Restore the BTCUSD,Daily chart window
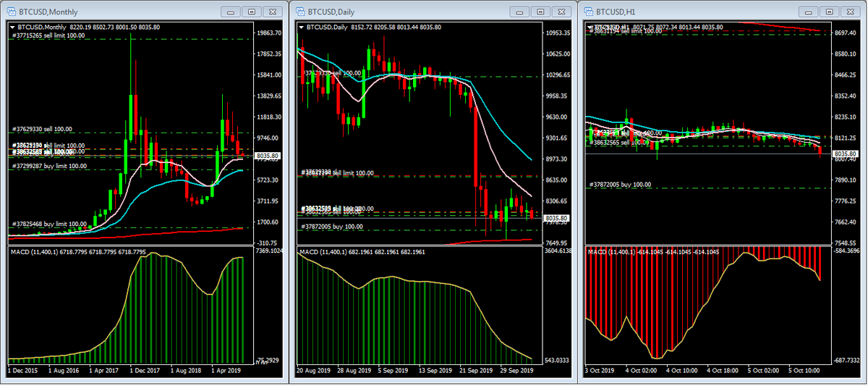This screenshot has width=868, height=386. (x=541, y=12)
